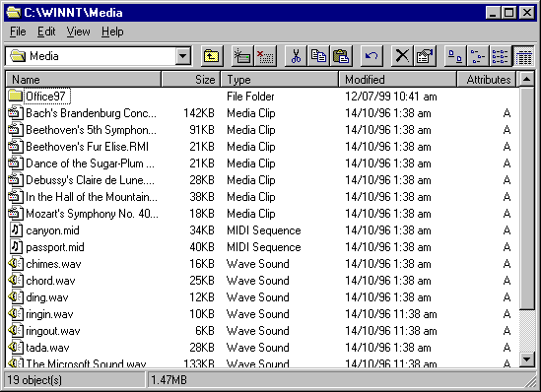Click the 142KB size cell

point(199,113)
